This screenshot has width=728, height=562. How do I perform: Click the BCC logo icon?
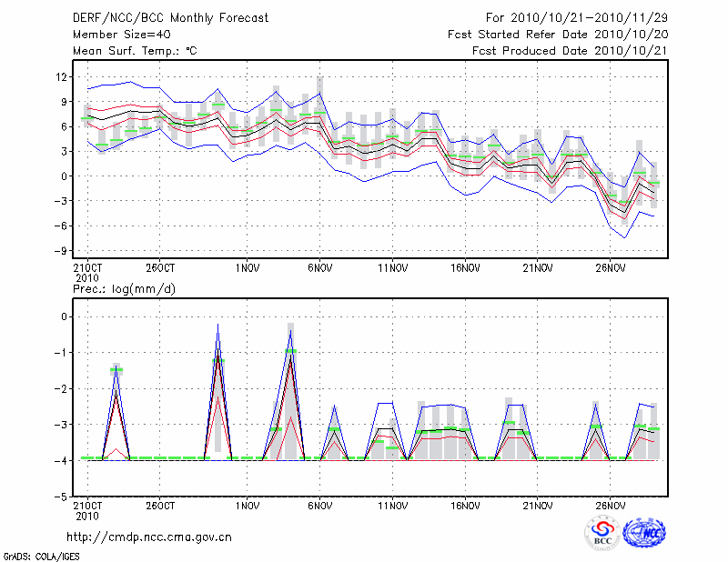coord(602,533)
